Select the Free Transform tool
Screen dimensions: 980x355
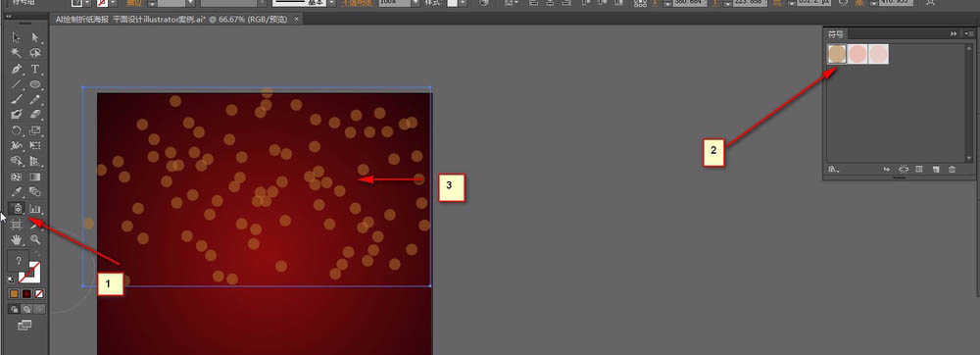point(35,145)
